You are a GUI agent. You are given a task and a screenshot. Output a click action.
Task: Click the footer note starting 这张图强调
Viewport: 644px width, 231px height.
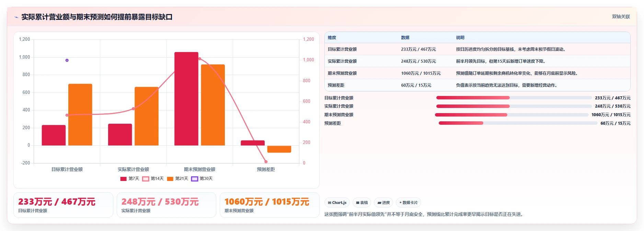pyautogui.click(x=424, y=215)
